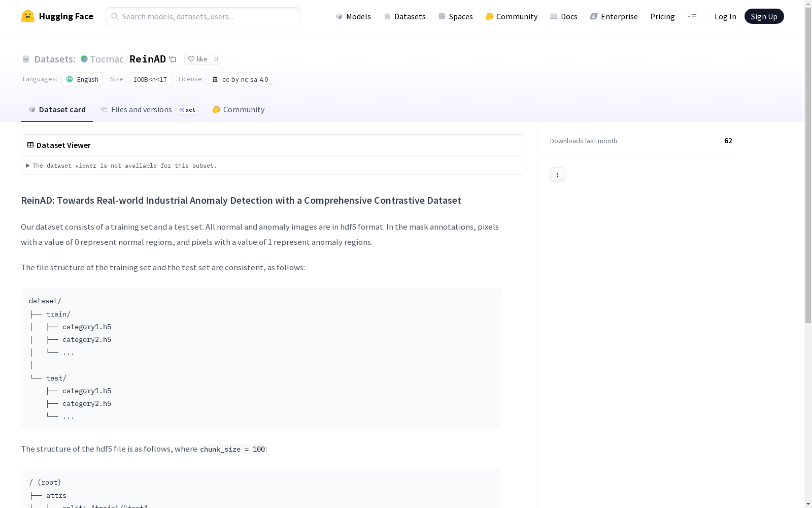Click the 'dataset/' root line in code block
Screen dimensions: 812x508
click(45, 301)
